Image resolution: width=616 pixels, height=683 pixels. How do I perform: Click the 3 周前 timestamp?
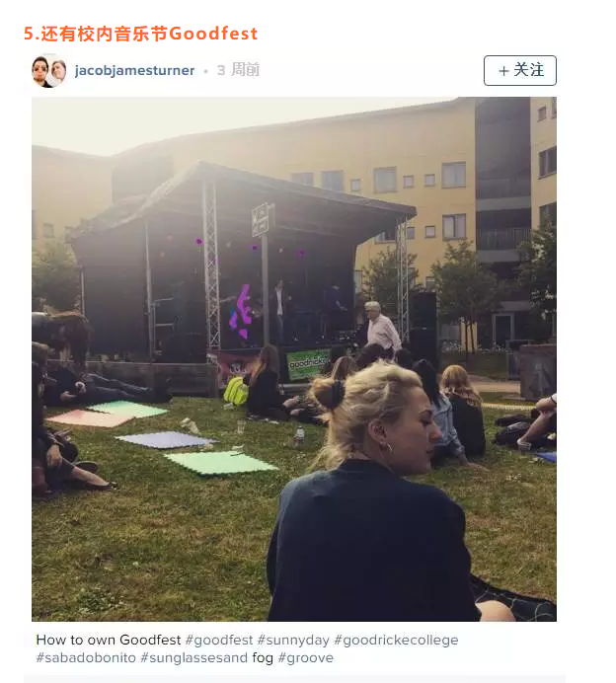[238, 70]
